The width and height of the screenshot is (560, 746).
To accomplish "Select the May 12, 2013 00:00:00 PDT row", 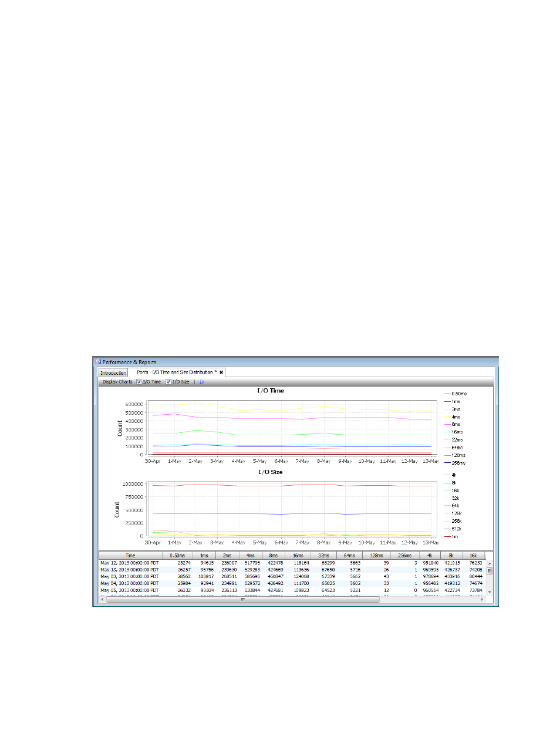I will point(292,563).
